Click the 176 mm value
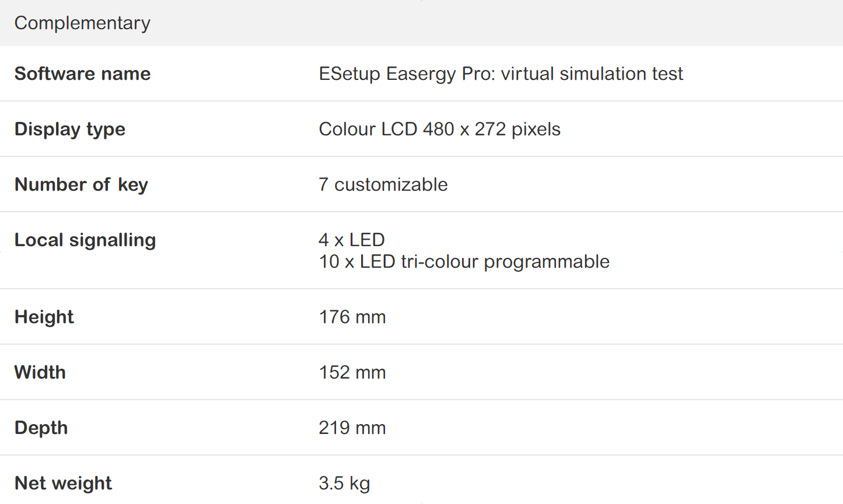This screenshot has width=843, height=504. [x=352, y=317]
